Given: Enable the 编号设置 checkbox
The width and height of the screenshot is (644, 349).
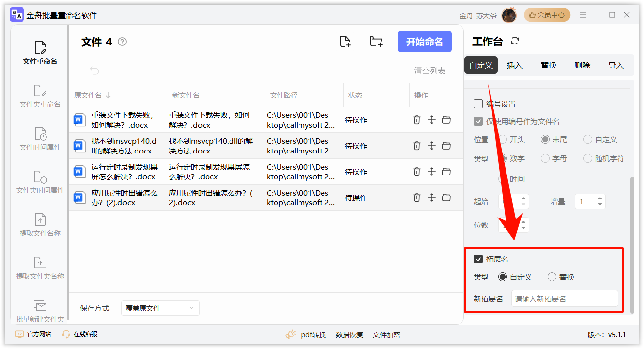Looking at the screenshot, I should coord(478,103).
